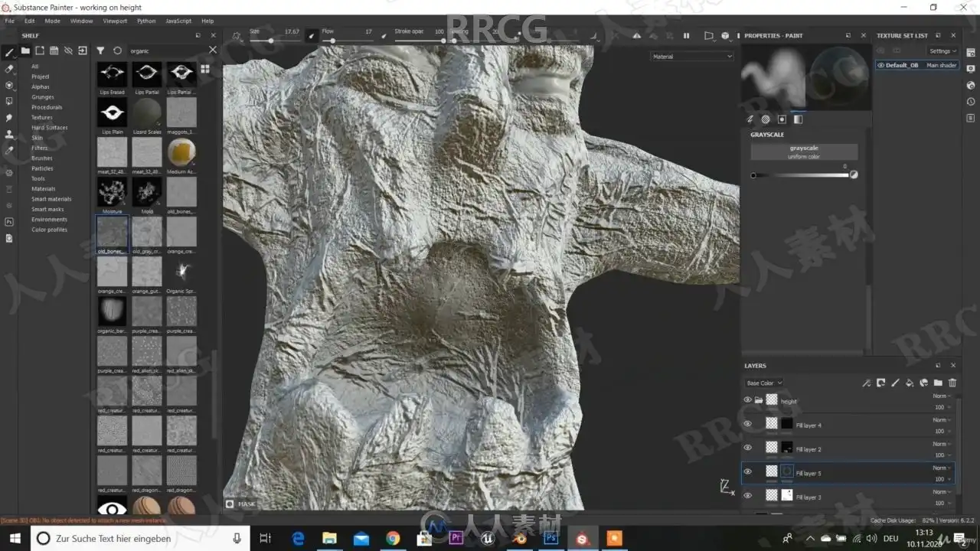Viewport: 980px width, 551px height.
Task: Open the viewport Material mode dropdown
Action: pyautogui.click(x=692, y=57)
